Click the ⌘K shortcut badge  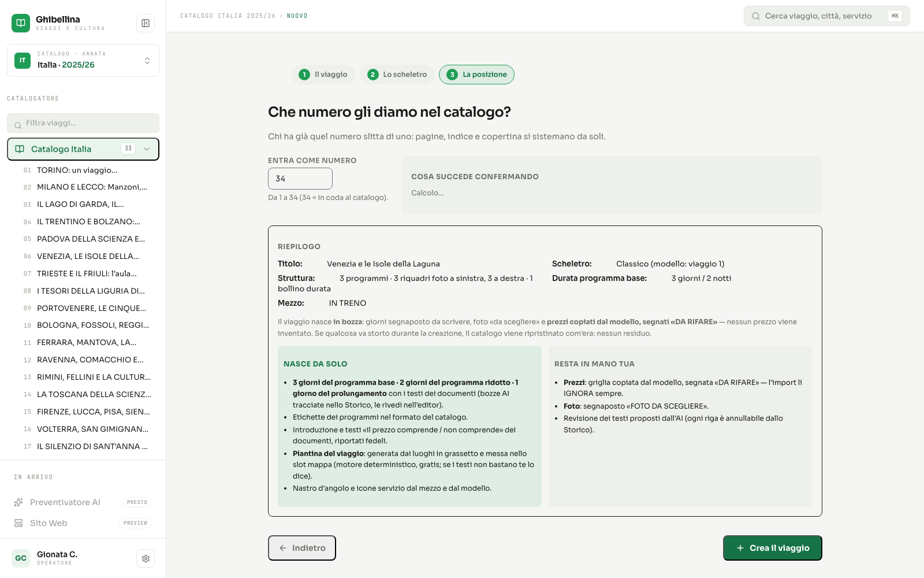(895, 16)
